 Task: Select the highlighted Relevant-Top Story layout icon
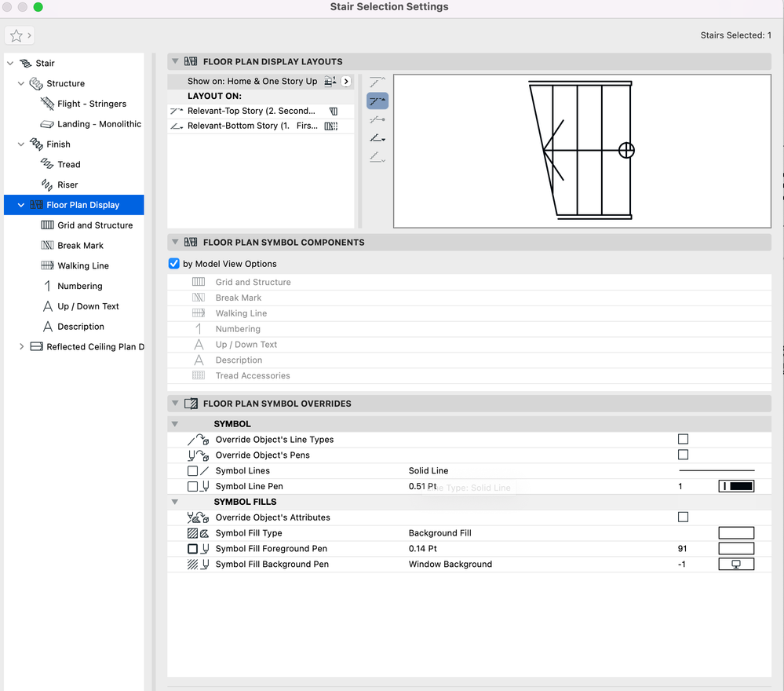click(377, 101)
